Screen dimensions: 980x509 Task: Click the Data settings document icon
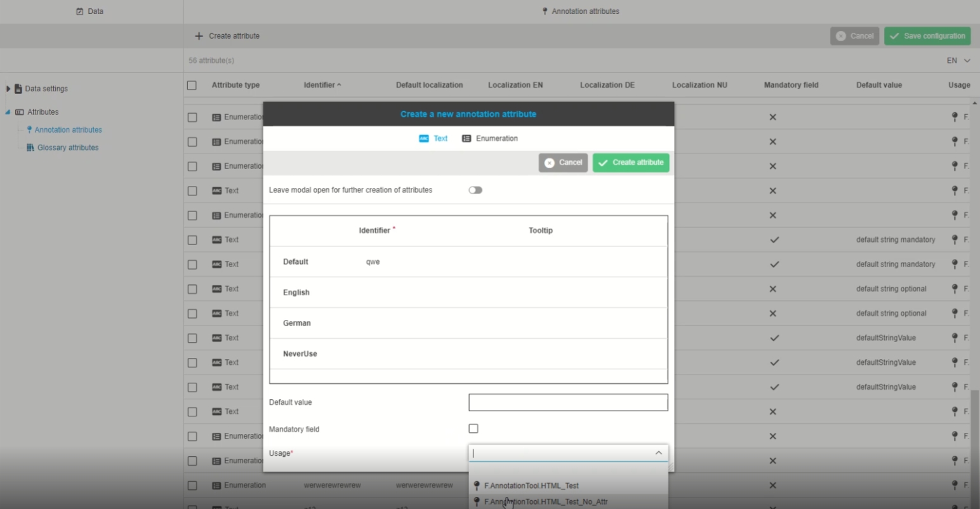[x=18, y=89]
